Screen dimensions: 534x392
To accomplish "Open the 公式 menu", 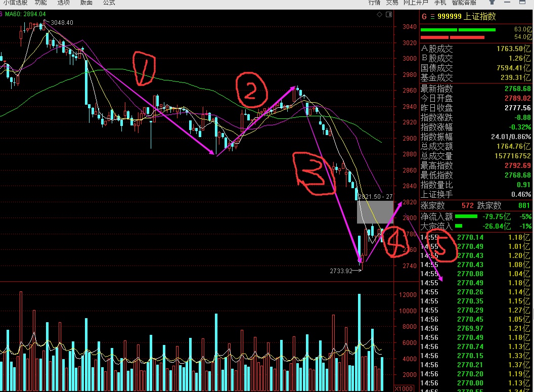I will pos(109,3).
